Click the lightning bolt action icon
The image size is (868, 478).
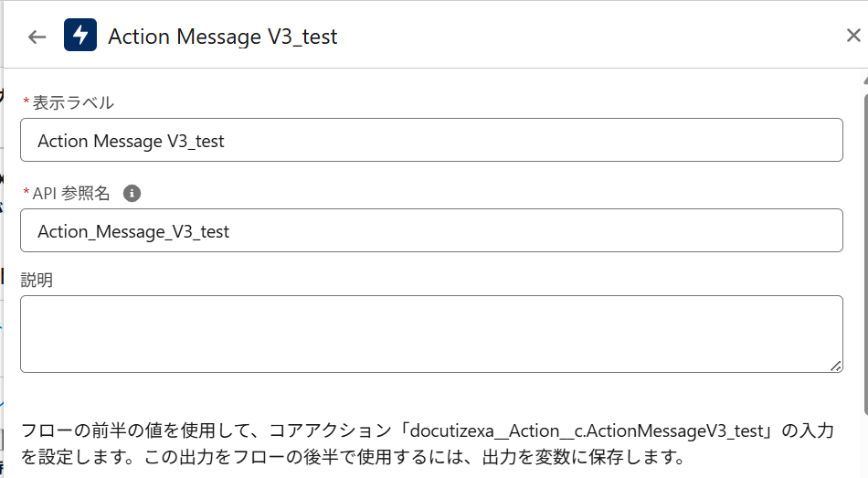80,37
